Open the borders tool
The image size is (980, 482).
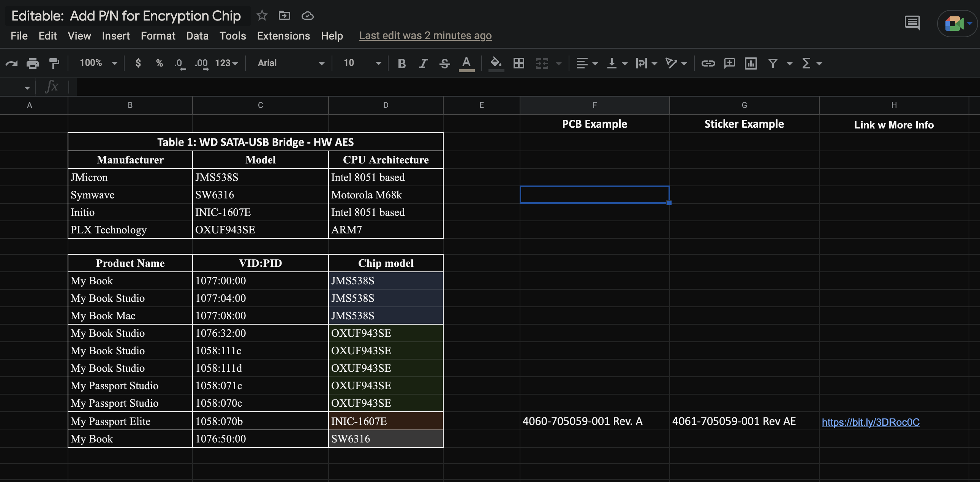click(518, 63)
